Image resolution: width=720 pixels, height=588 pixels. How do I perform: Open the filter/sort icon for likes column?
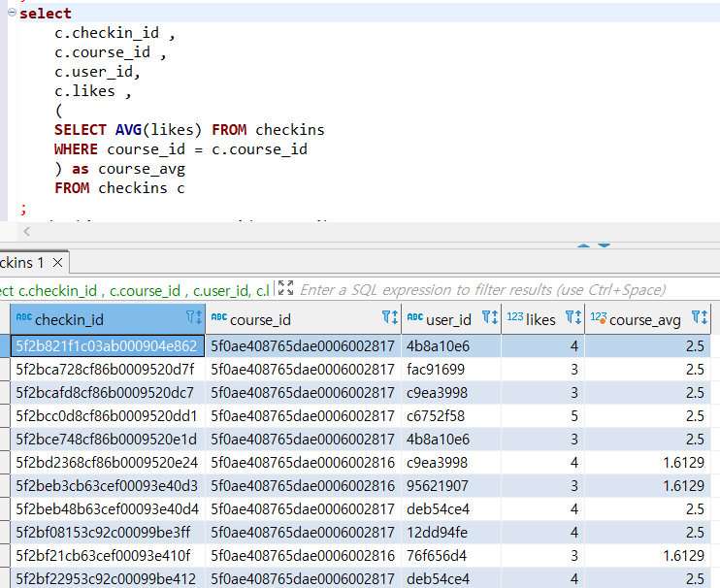(573, 317)
